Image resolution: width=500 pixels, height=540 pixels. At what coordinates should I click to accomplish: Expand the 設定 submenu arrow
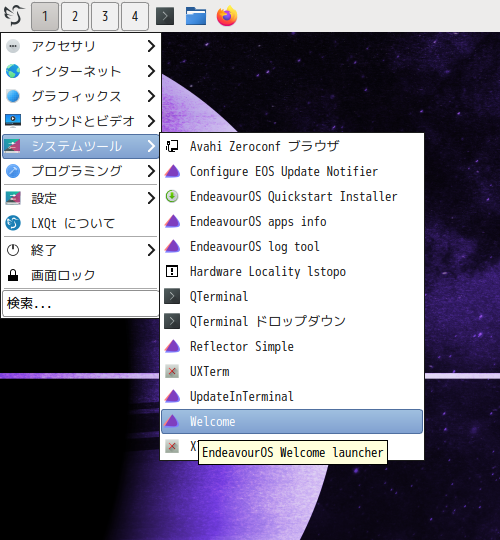coord(151,198)
